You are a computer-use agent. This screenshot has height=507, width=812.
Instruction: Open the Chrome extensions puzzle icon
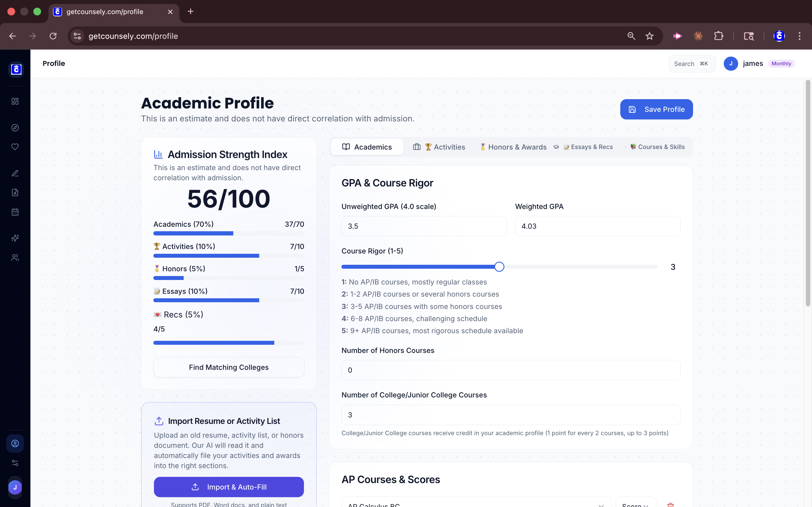[x=718, y=36]
